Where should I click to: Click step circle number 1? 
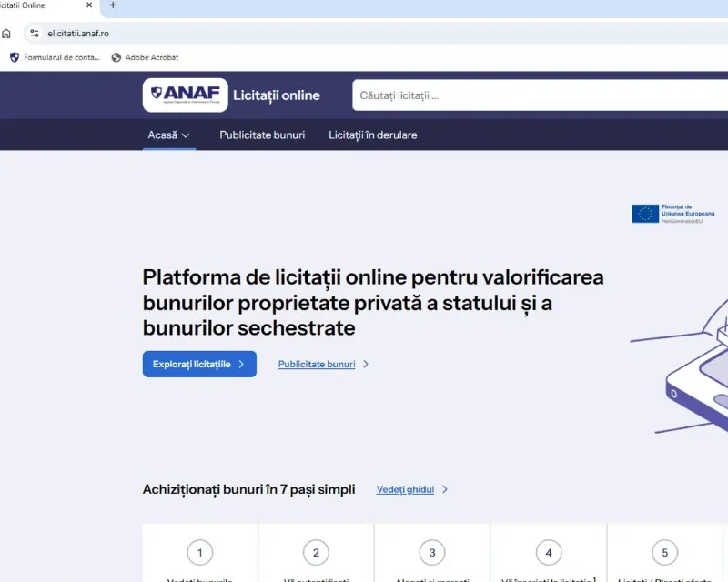click(199, 552)
